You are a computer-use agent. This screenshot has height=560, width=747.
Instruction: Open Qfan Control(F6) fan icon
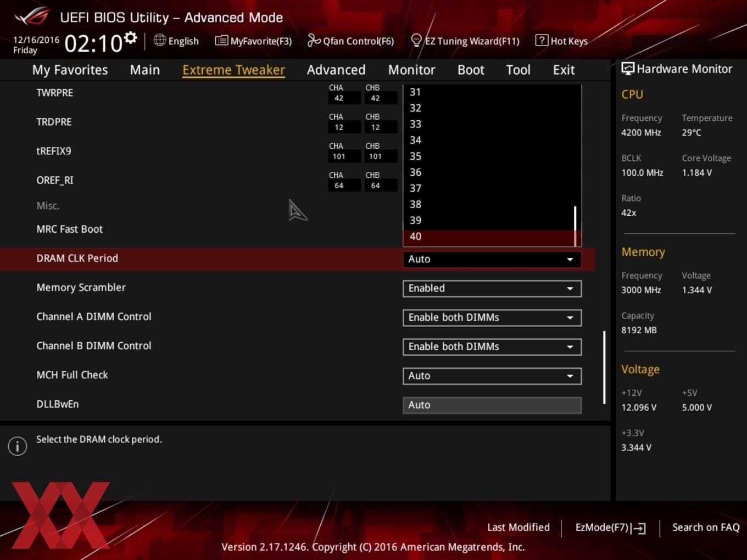tap(314, 40)
